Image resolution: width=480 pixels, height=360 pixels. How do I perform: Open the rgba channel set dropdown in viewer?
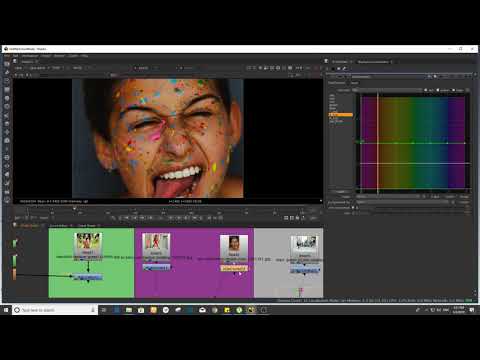point(19,68)
